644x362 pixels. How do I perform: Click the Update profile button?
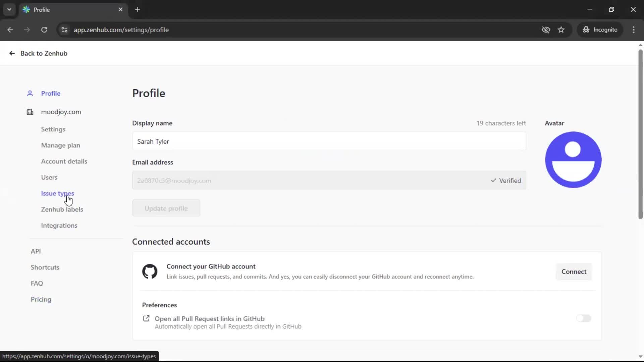pyautogui.click(x=166, y=208)
